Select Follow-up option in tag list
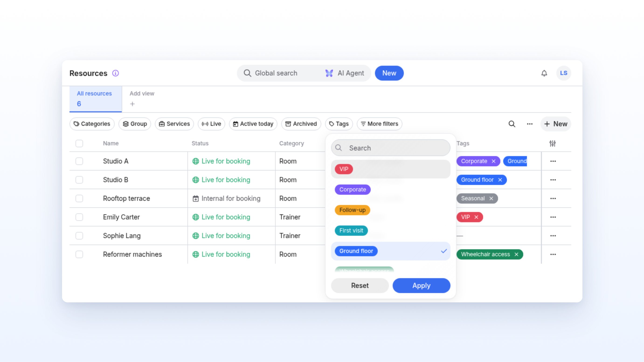Screen dimensions: 644x362 (x=391, y=210)
